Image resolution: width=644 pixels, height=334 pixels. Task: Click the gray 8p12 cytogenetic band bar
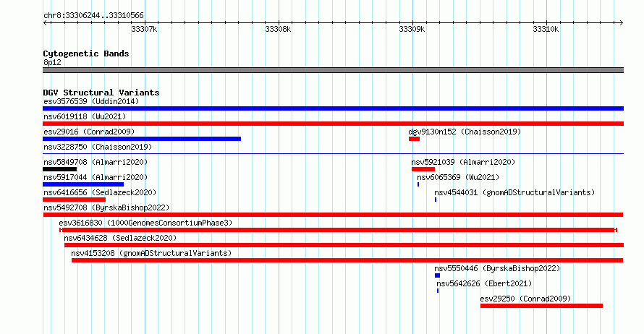pyautogui.click(x=333, y=70)
